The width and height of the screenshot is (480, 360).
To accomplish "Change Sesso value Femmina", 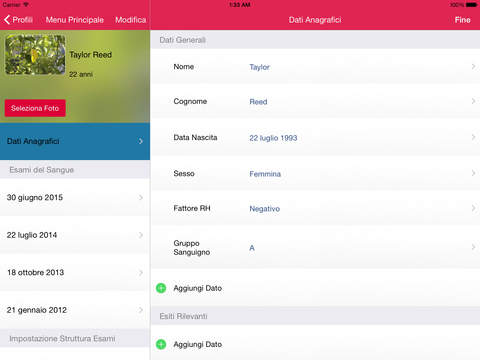I will click(265, 174).
